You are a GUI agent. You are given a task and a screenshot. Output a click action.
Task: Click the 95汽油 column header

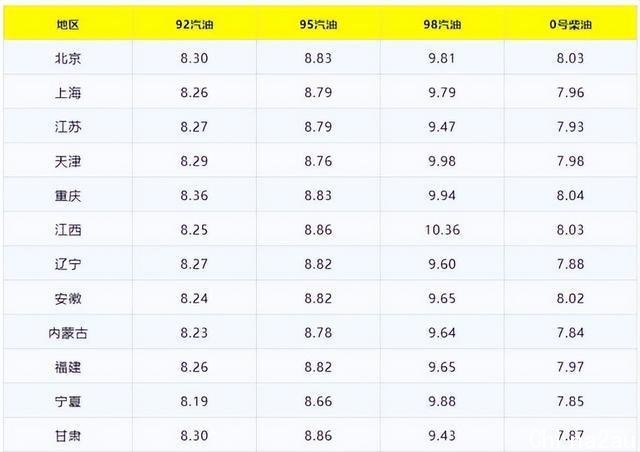tap(318, 24)
